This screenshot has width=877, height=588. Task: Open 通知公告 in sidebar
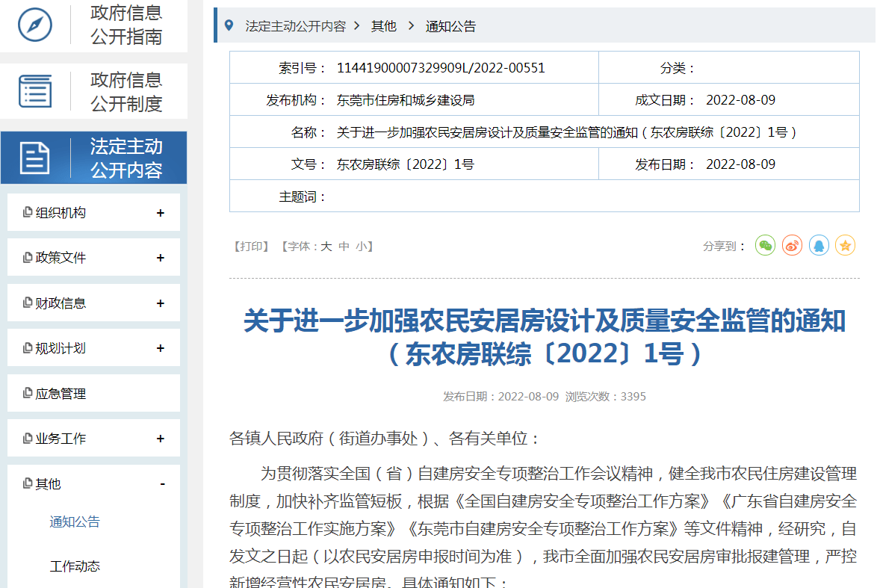point(75,522)
